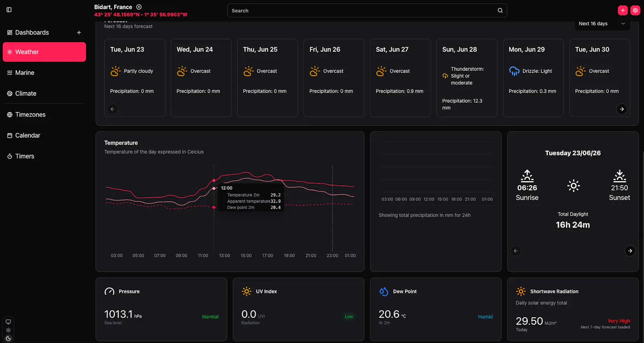644x343 pixels.
Task: Click the thunderstorm icon on Sun, Jun 28
Action: coord(445,76)
